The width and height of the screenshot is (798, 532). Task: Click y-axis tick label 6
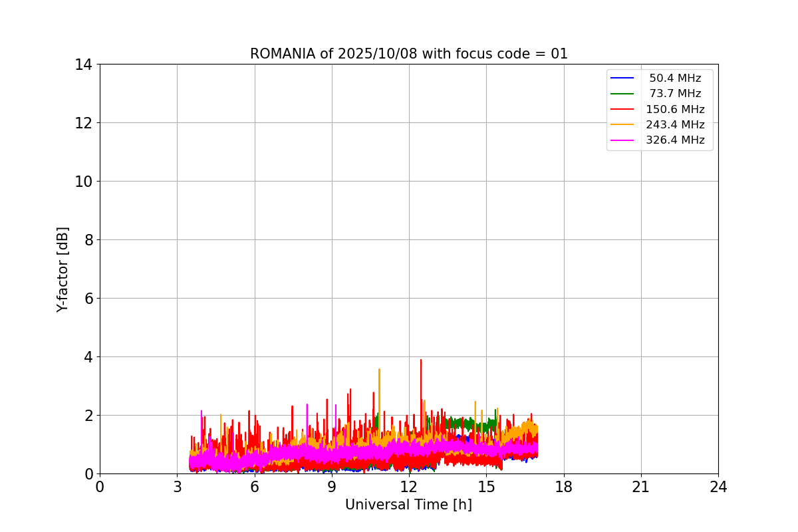pyautogui.click(x=88, y=299)
